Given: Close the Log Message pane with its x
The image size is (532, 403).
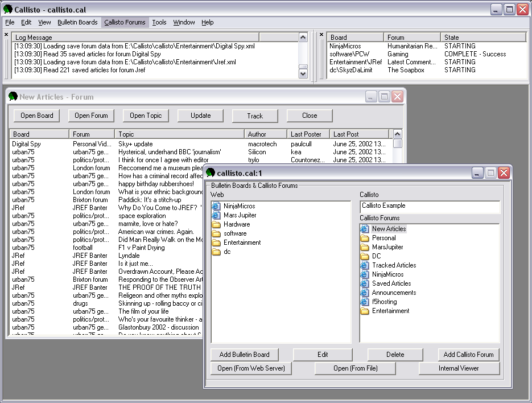Looking at the screenshot, I should coord(6,34).
